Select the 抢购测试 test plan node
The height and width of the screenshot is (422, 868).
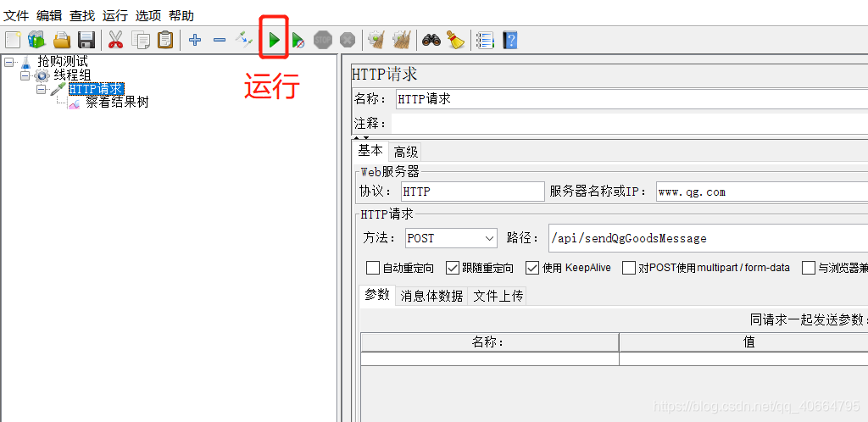point(63,61)
